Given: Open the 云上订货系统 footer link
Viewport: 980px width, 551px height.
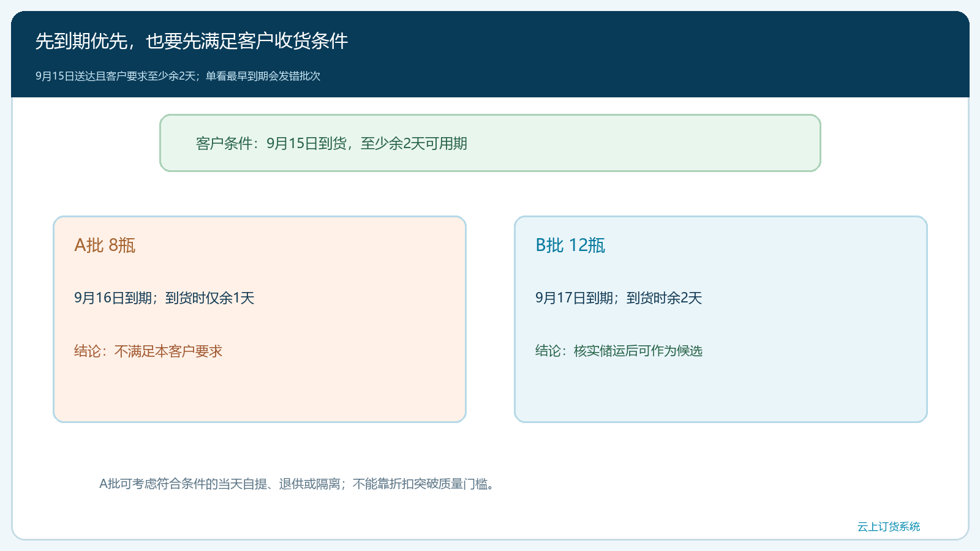Looking at the screenshot, I should coord(889,527).
